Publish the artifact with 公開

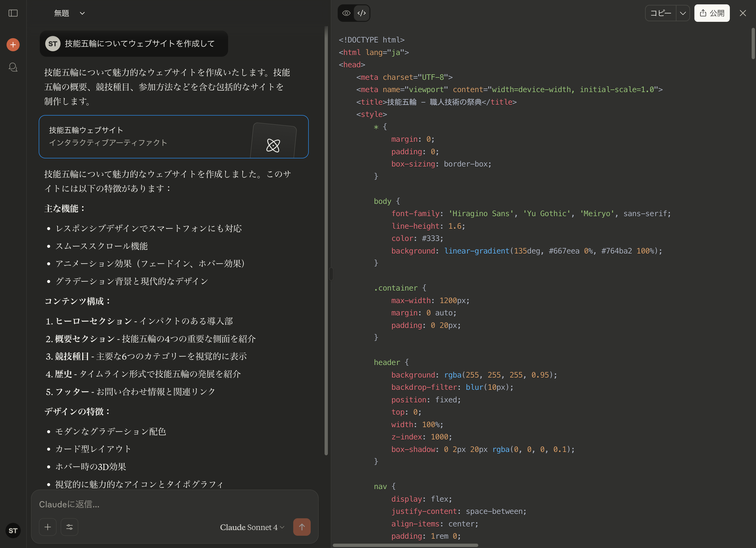point(712,13)
